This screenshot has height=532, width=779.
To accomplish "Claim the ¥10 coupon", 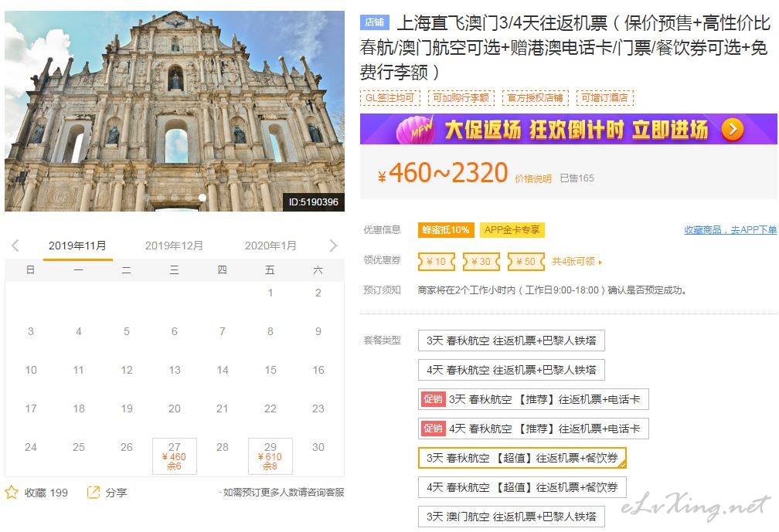I will 436,262.
